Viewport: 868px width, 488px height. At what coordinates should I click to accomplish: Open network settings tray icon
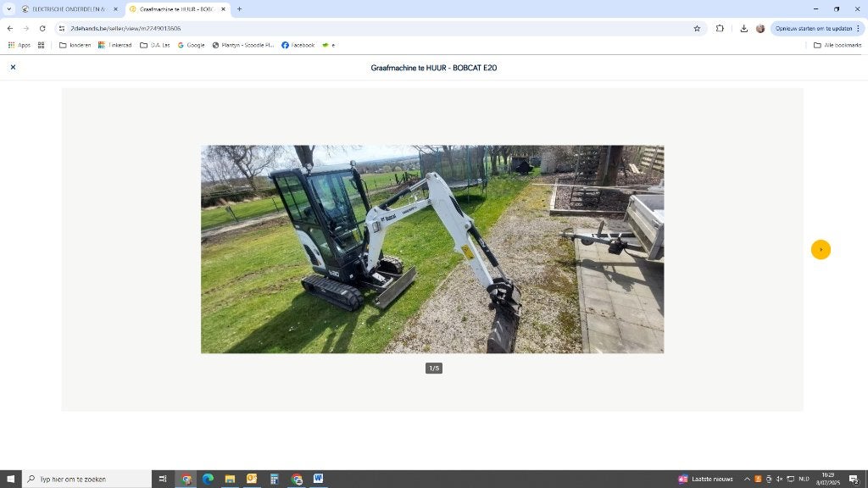(791, 480)
